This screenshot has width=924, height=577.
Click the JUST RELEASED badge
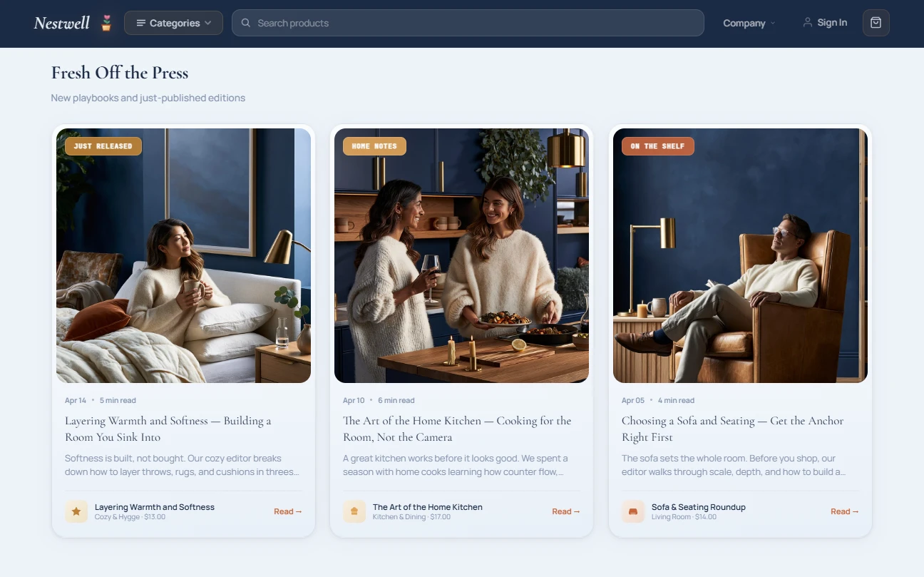103,146
